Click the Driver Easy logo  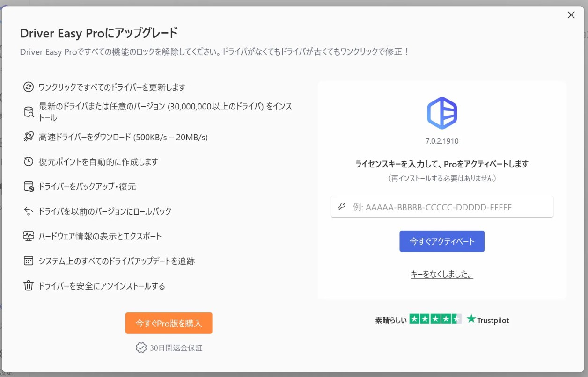pyautogui.click(x=442, y=113)
